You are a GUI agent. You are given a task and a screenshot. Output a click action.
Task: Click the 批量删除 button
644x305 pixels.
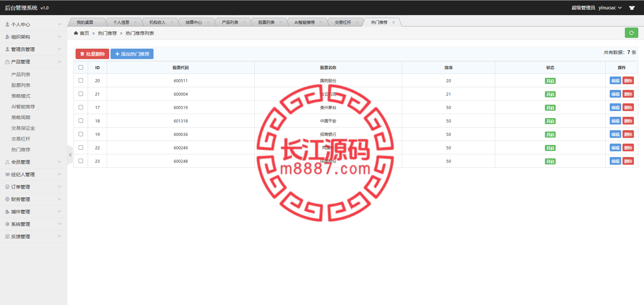[x=92, y=54]
